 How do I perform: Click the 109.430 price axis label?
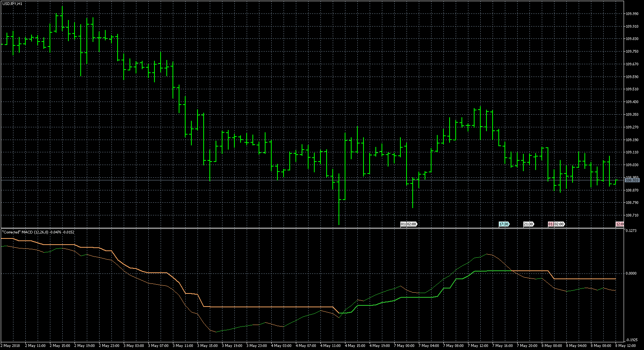(x=632, y=102)
